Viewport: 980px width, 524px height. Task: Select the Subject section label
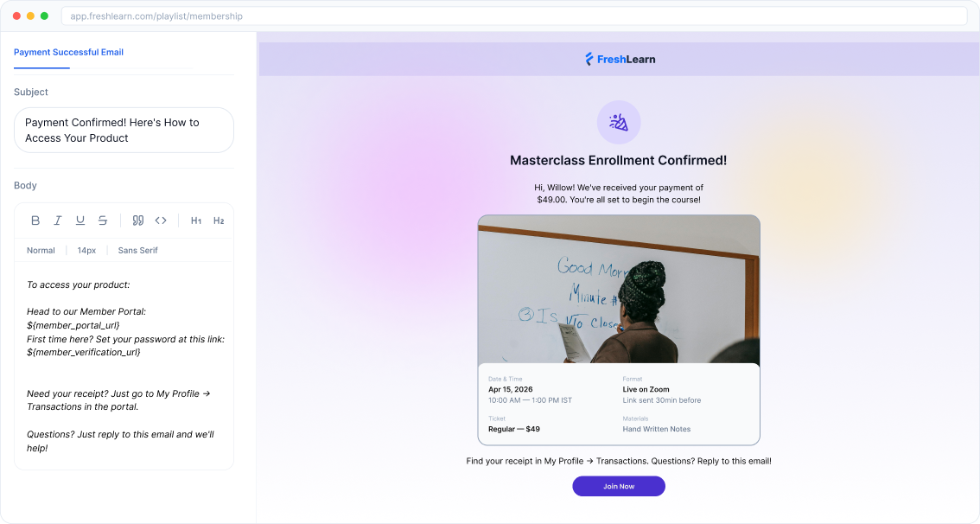tap(31, 92)
